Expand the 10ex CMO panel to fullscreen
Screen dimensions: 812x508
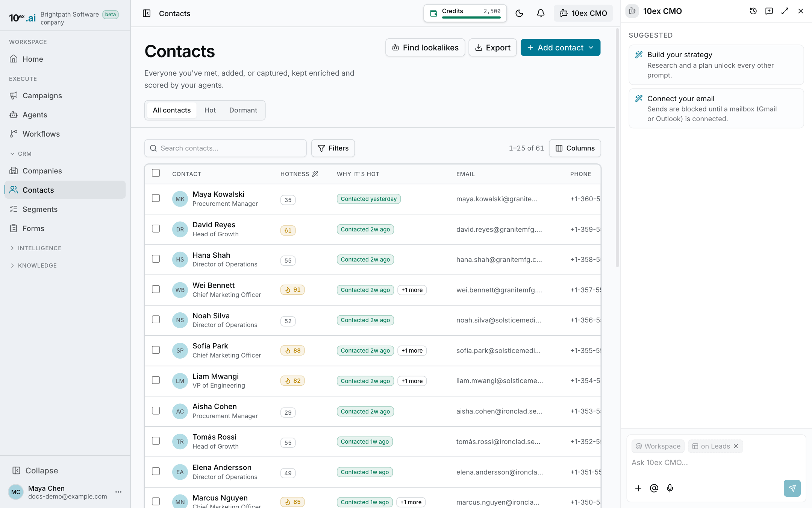[x=785, y=11]
